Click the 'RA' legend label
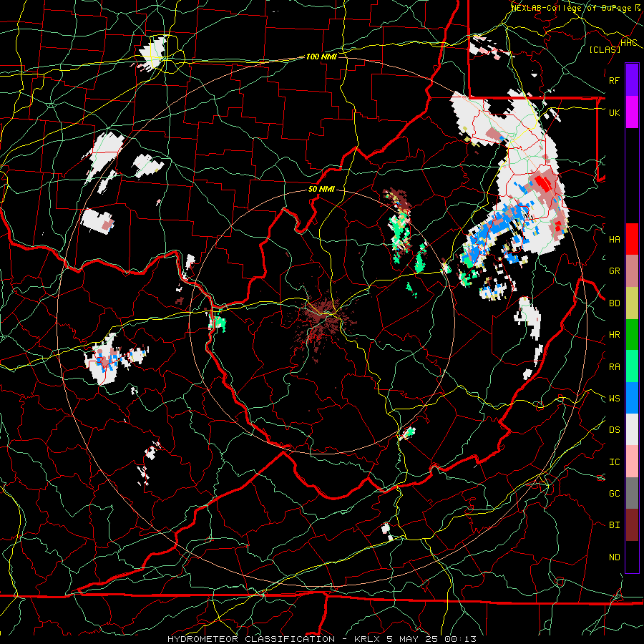644x644 pixels. pos(614,367)
